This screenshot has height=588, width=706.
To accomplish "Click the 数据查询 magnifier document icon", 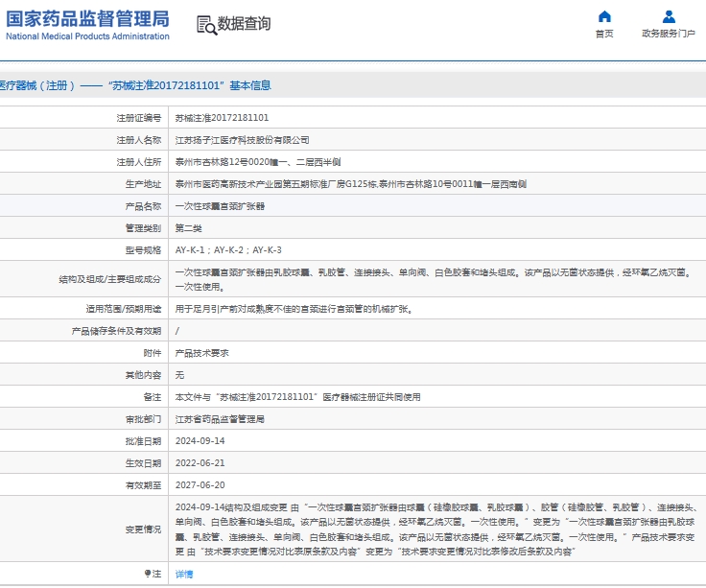I will click(206, 25).
